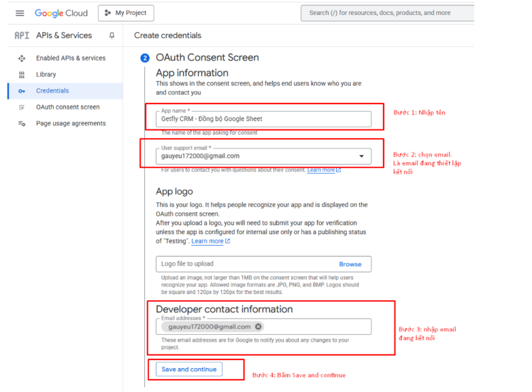
Task: Go to Page usage agreements
Action: pos(71,124)
